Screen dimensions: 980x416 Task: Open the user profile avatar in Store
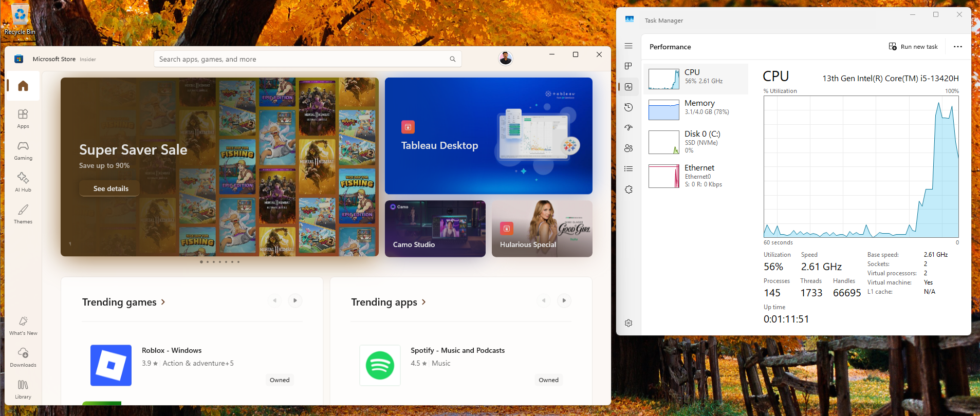(506, 59)
